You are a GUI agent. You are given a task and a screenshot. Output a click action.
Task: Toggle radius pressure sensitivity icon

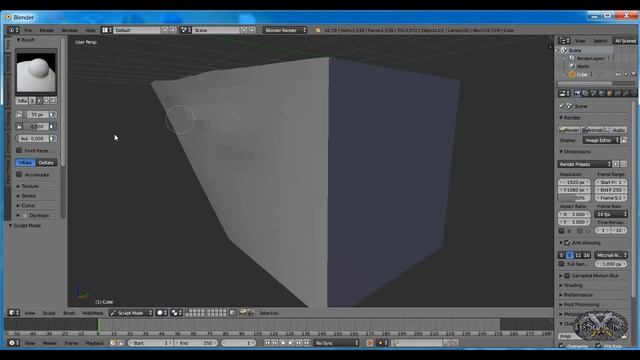point(52,115)
